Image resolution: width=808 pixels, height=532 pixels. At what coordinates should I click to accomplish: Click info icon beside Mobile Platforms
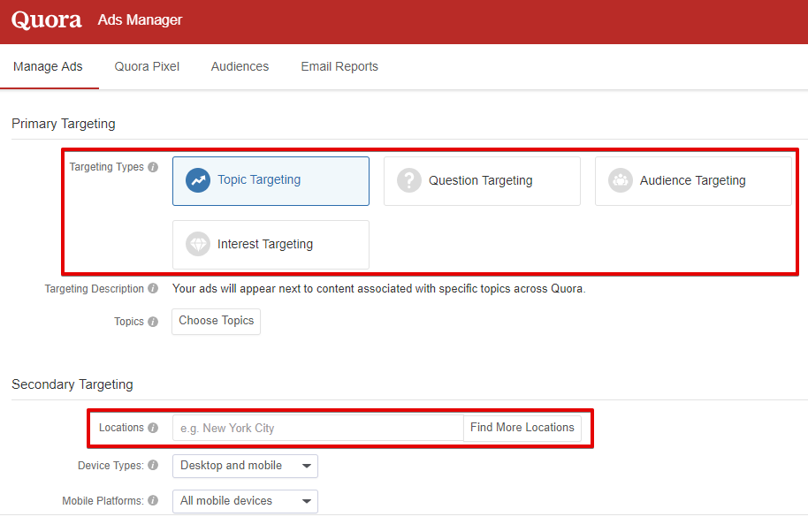click(x=153, y=500)
